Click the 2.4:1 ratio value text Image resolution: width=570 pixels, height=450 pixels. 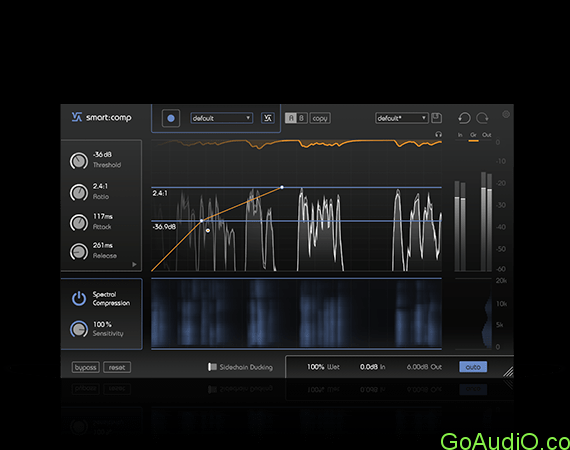click(x=100, y=186)
